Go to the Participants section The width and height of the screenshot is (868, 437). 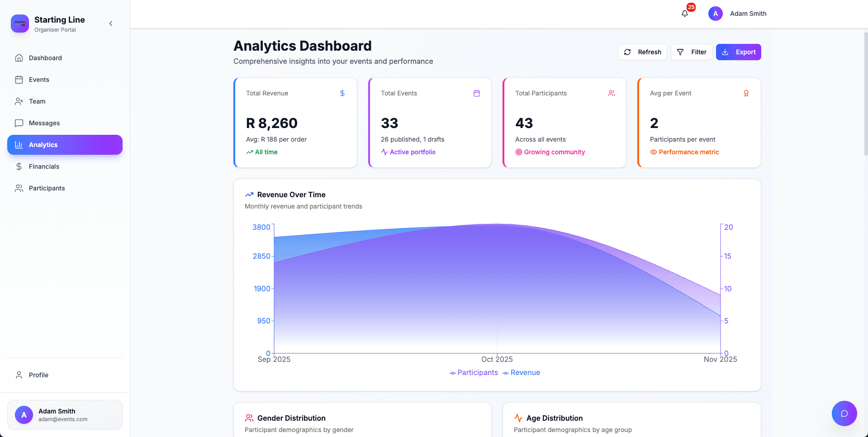[x=47, y=188]
